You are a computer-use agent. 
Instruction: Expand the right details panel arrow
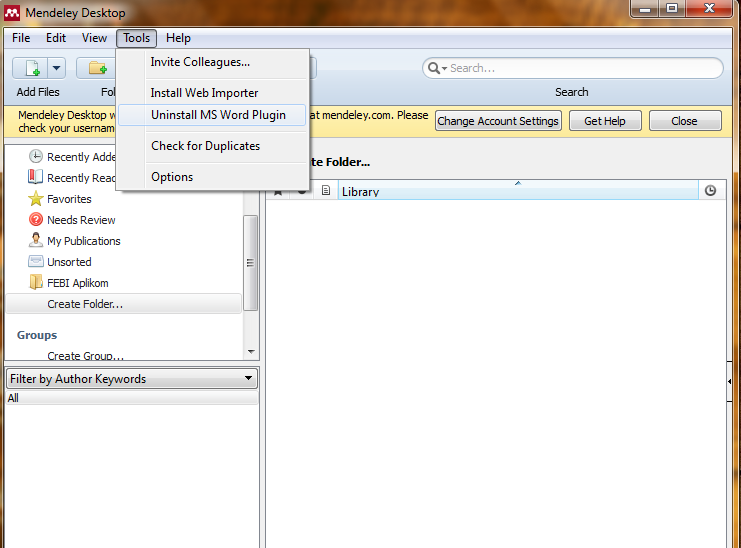tap(730, 381)
